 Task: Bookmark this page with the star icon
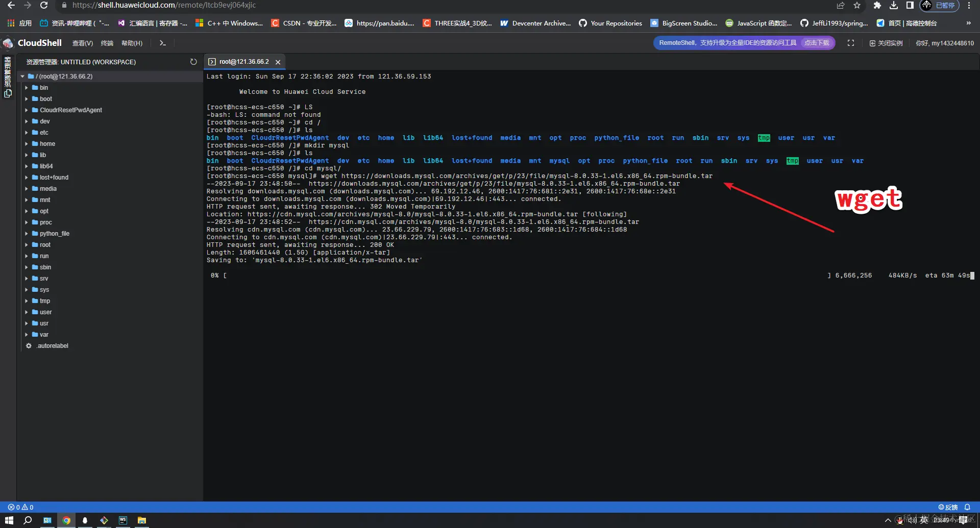857,6
